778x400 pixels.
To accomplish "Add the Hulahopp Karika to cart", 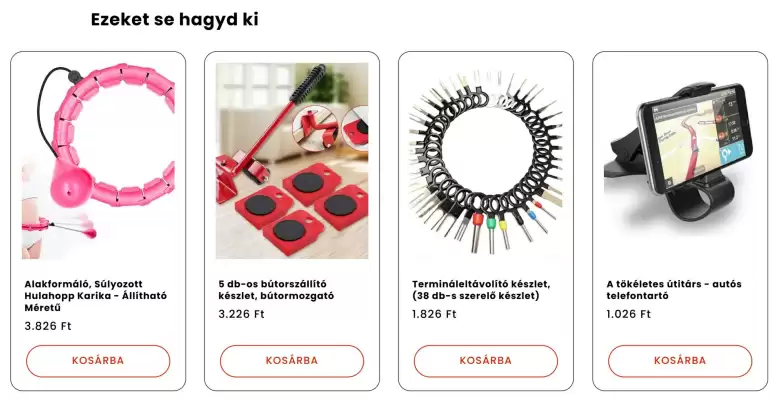I will (x=98, y=361).
